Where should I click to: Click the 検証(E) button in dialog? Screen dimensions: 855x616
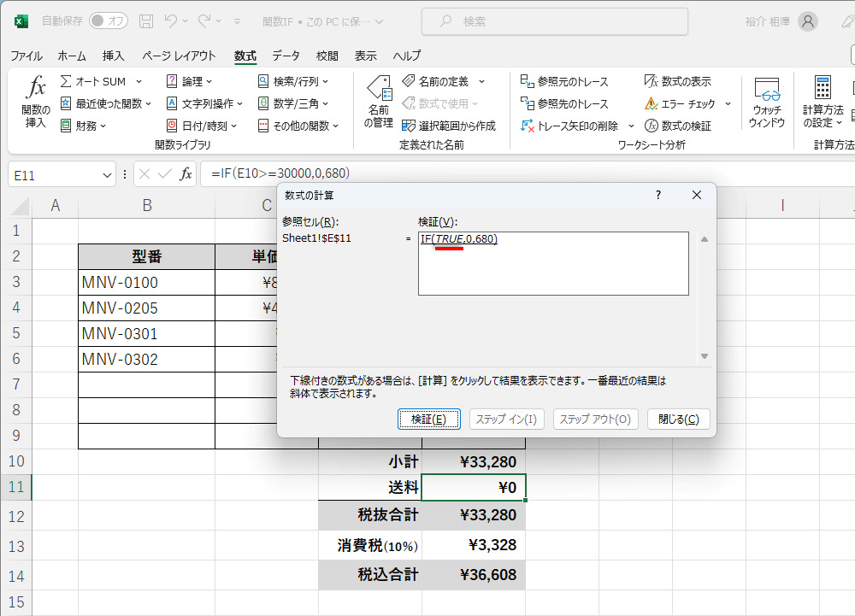(428, 419)
